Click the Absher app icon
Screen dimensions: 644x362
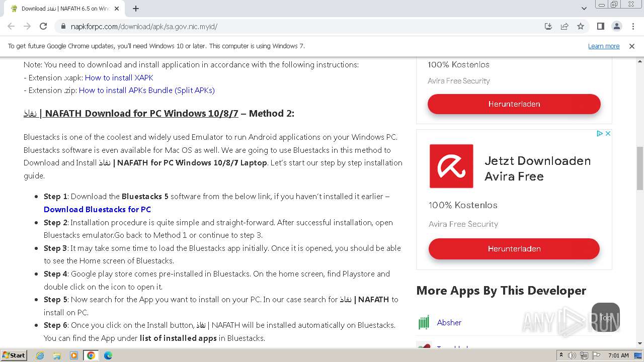coord(424,322)
